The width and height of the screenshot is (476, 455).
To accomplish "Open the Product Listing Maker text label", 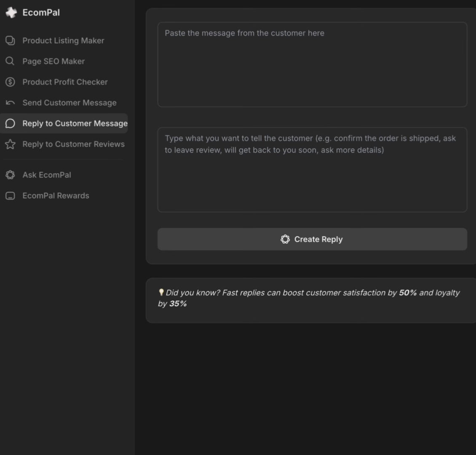I will [x=63, y=40].
